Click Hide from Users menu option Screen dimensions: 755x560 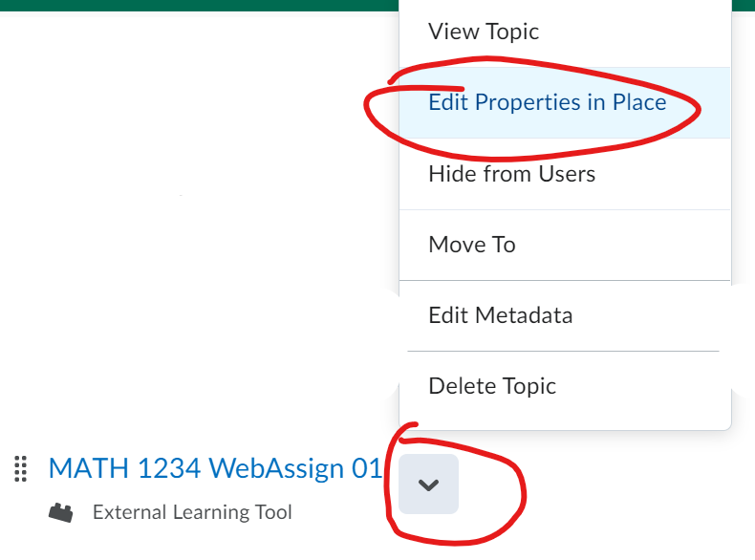[511, 174]
